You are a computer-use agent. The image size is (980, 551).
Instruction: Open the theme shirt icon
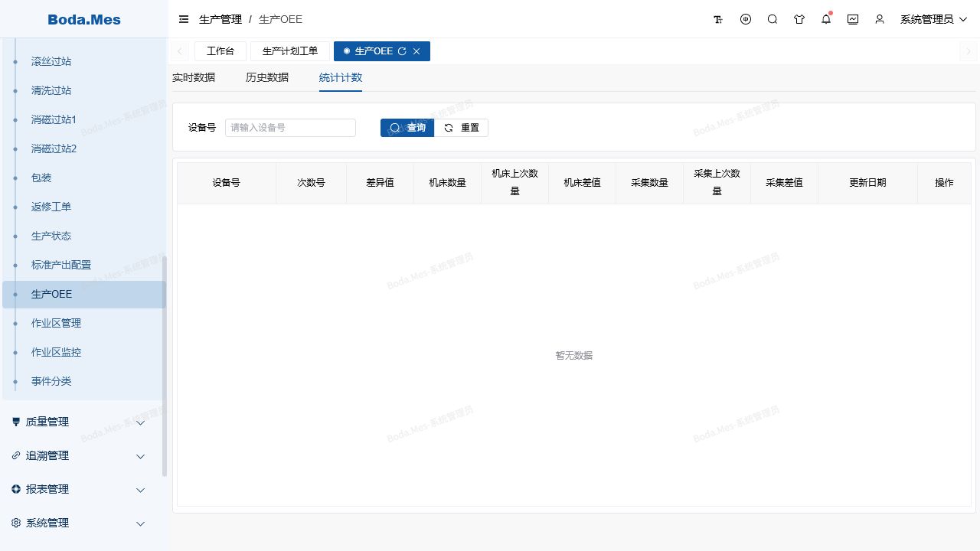(799, 19)
